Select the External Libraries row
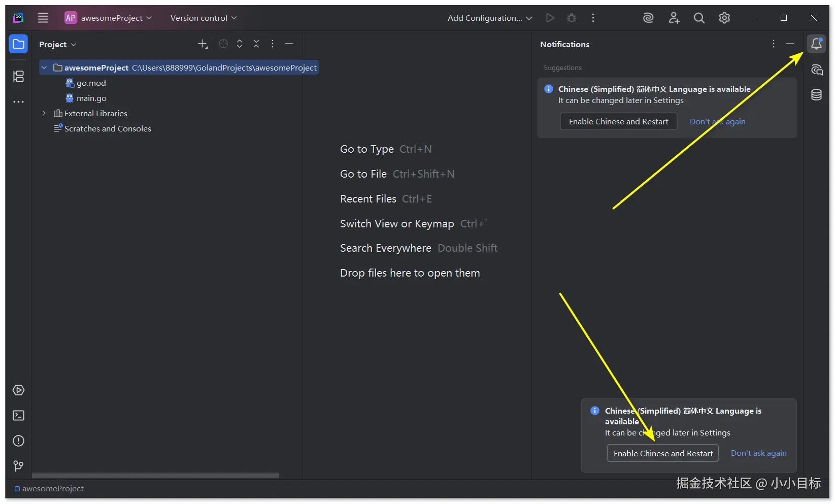835x504 pixels. pos(90,113)
